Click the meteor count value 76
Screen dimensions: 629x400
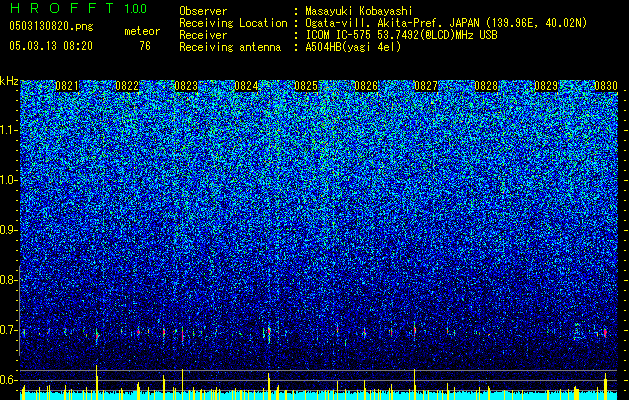(145, 46)
